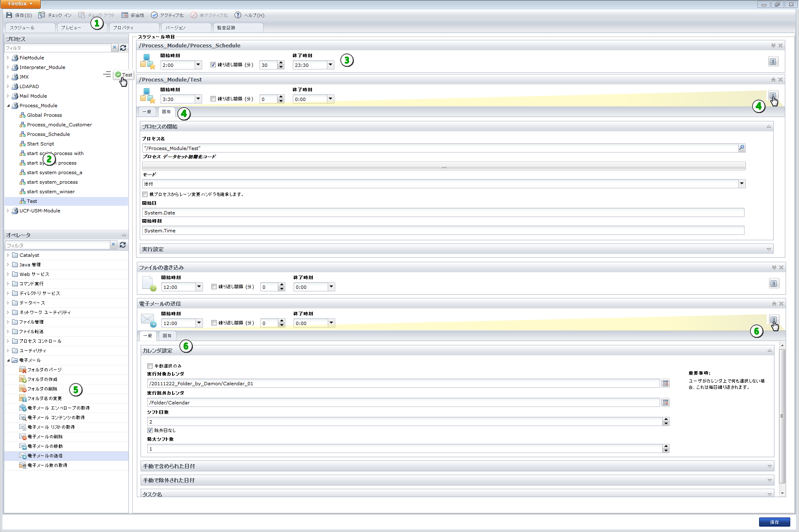
Task: Open the Mode (モード) dropdown showing 添付
Action: tap(742, 184)
